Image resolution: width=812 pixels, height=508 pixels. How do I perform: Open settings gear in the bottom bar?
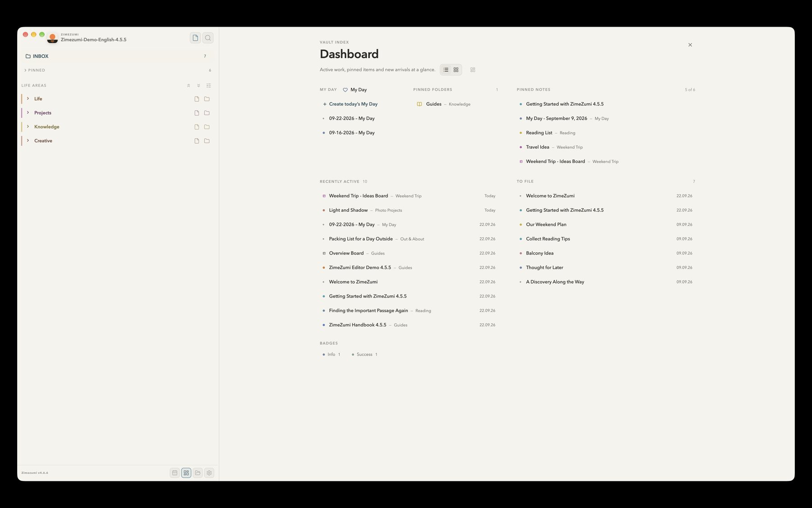[x=209, y=473]
